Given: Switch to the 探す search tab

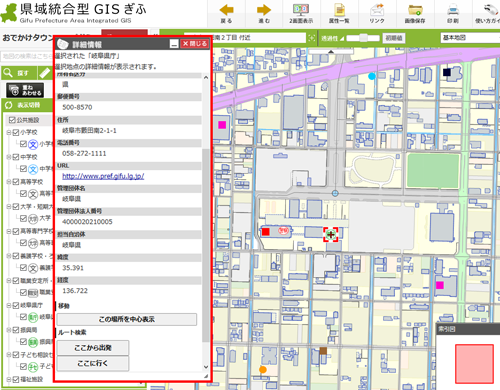Looking at the screenshot, I should [x=18, y=73].
